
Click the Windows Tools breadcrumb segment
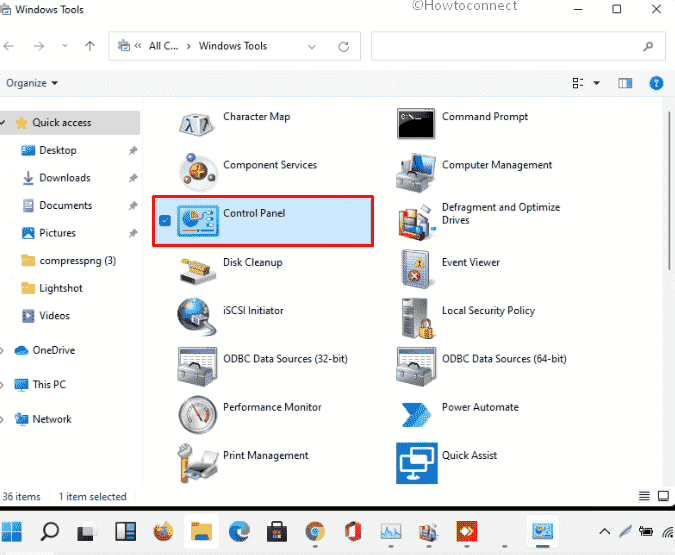233,46
